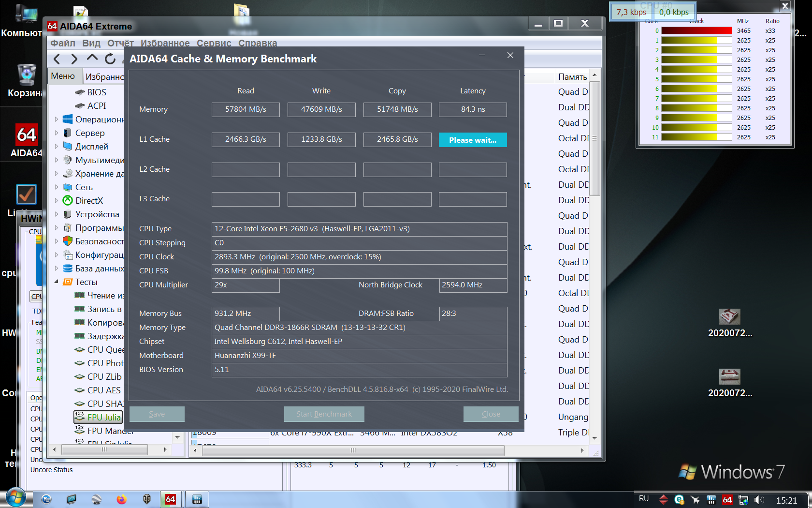Open the lower 2020072... desktop file
The width and height of the screenshot is (812, 508).
click(x=730, y=383)
